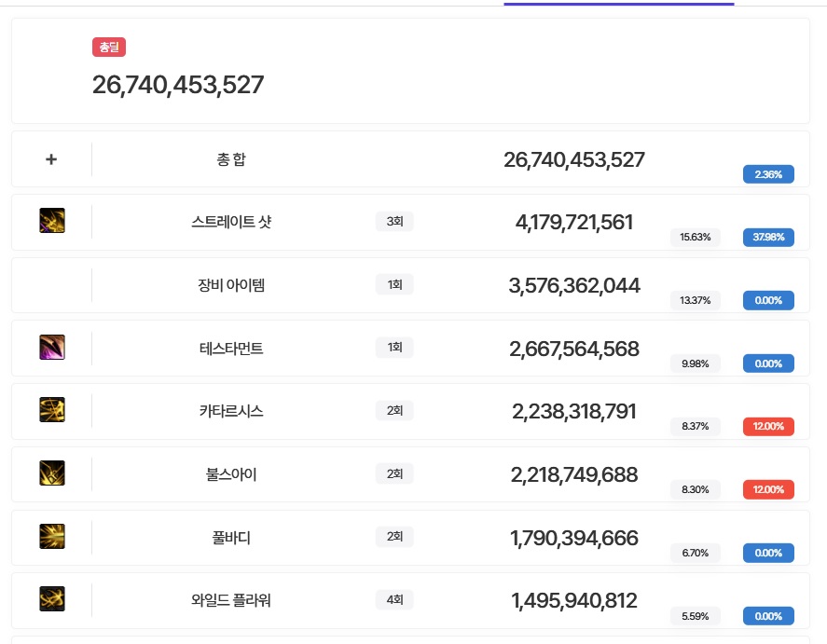This screenshot has height=644, width=827.
Task: Expand the 총 합 row with plus
Action: click(x=51, y=159)
